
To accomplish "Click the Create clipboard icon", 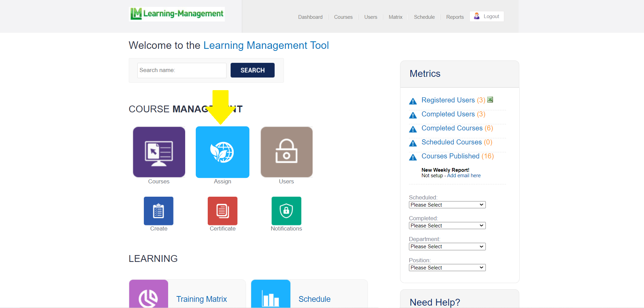I will [x=159, y=211].
